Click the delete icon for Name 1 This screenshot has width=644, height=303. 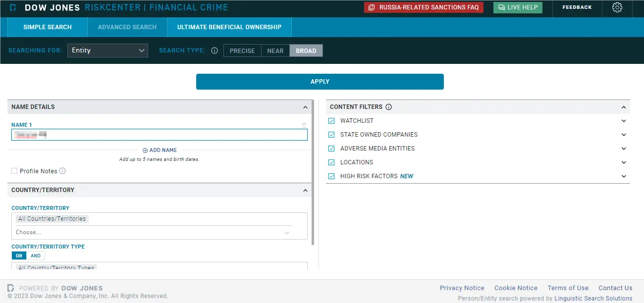(x=304, y=125)
